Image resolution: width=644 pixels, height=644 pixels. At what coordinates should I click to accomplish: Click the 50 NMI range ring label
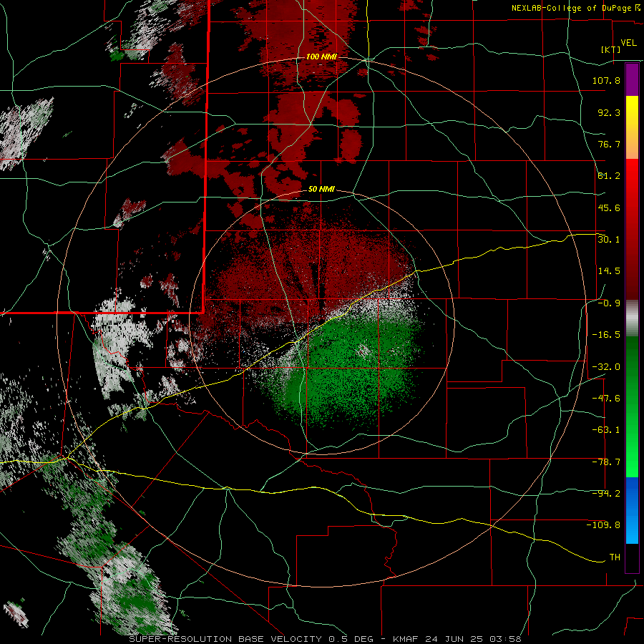(321, 190)
